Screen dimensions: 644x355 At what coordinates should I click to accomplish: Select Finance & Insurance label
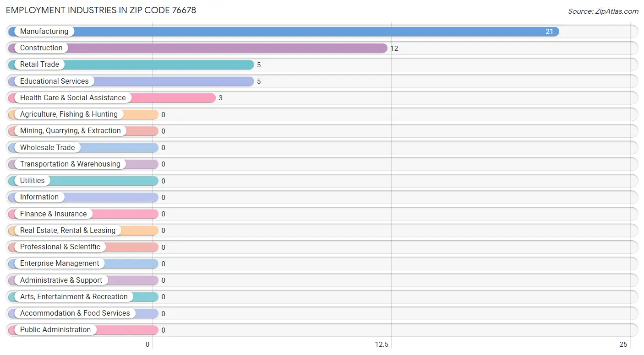53,214
